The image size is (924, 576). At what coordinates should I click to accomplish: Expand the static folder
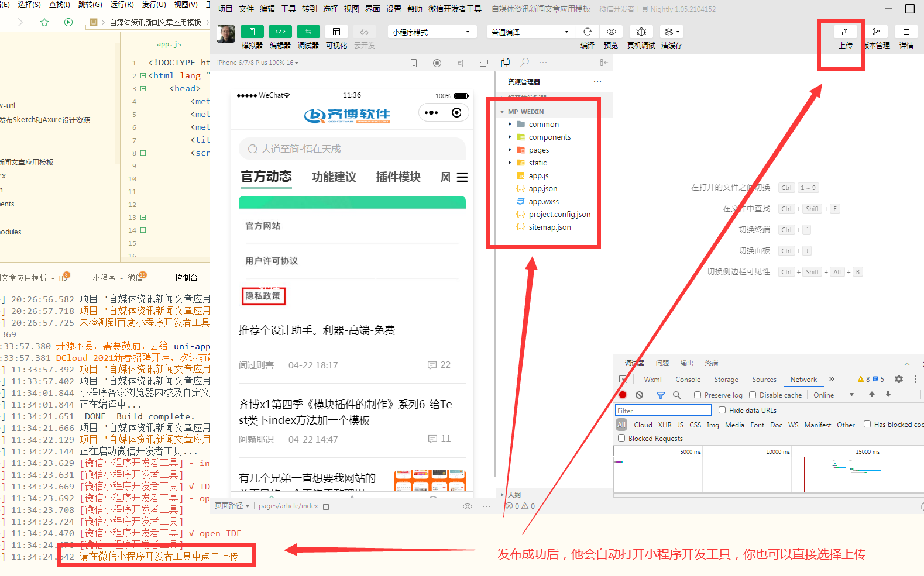pyautogui.click(x=537, y=163)
